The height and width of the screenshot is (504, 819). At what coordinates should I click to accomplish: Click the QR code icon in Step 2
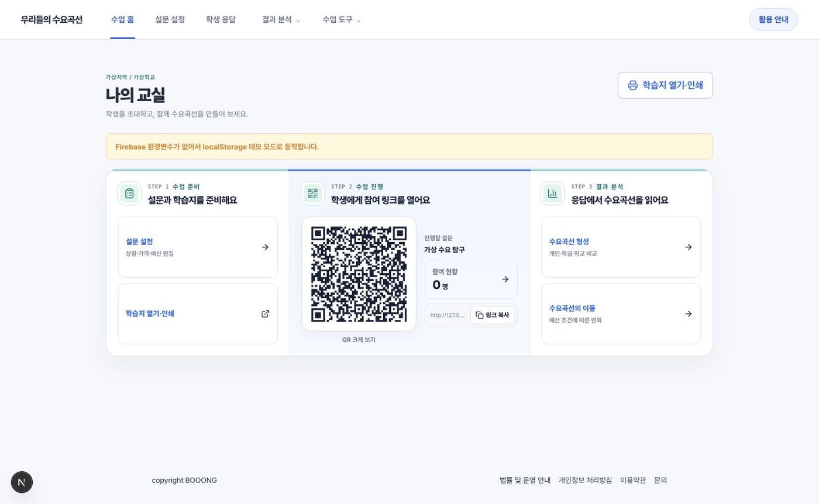[312, 194]
